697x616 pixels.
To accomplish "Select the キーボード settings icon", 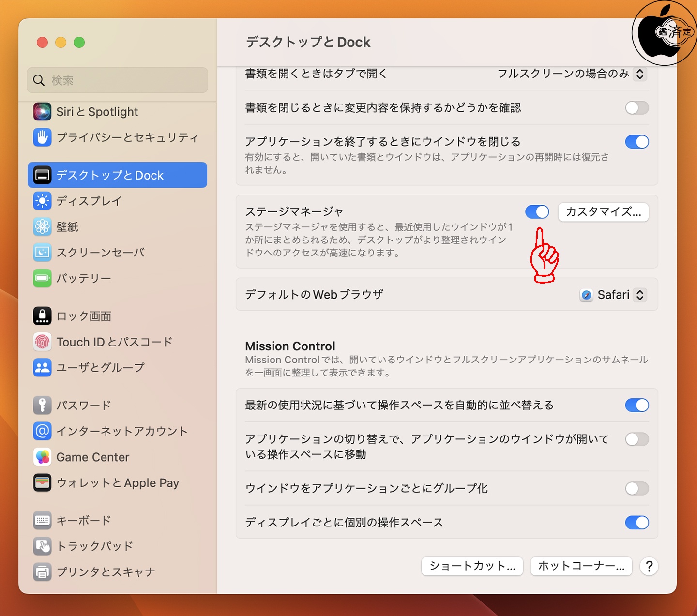I will 43,520.
